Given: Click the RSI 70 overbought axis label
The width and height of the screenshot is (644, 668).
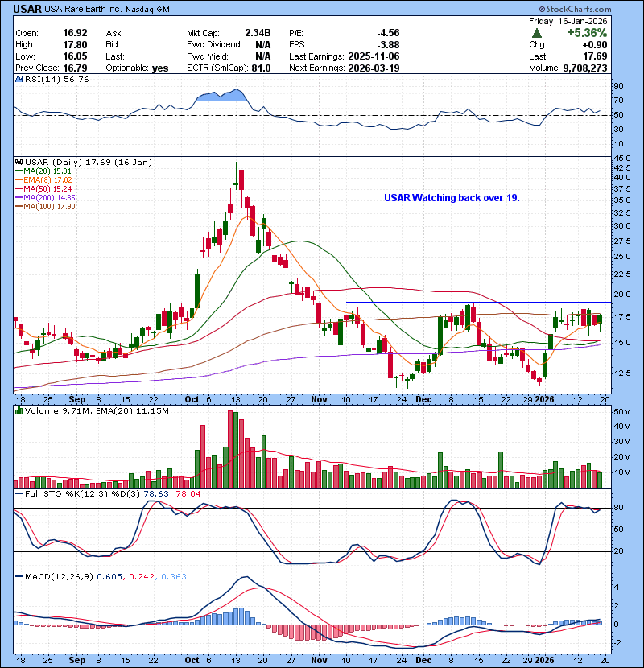Looking at the screenshot, I should (x=618, y=101).
